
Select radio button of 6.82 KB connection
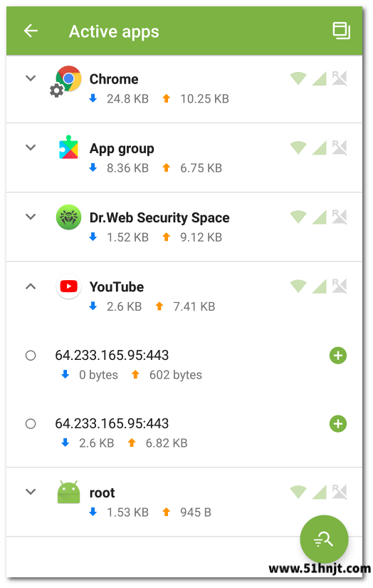(31, 424)
